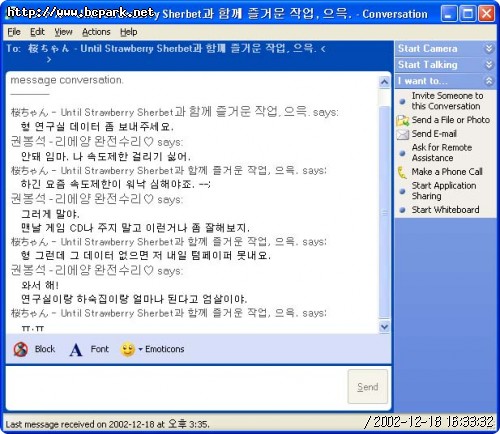Click inside the message input box

tap(177, 387)
